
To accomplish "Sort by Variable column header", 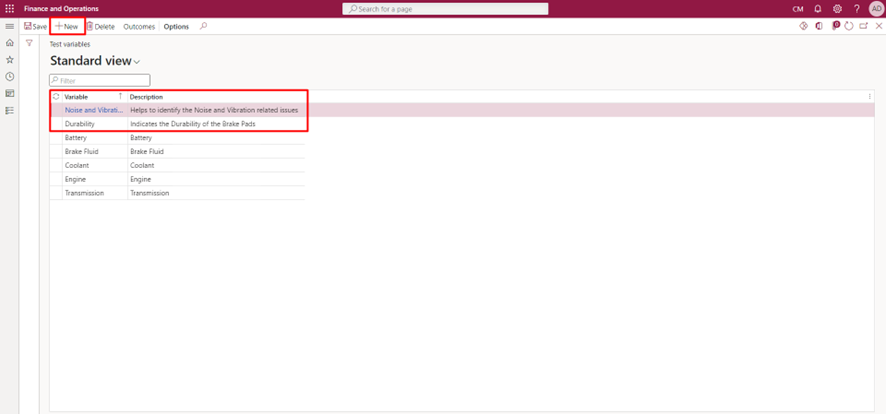I will (x=76, y=97).
